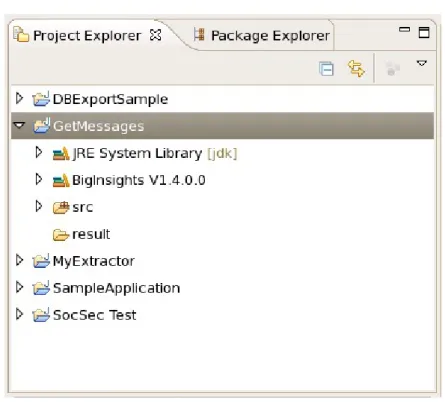The height and width of the screenshot is (402, 445).
Task: Click the result folder icon
Action: tap(61, 235)
